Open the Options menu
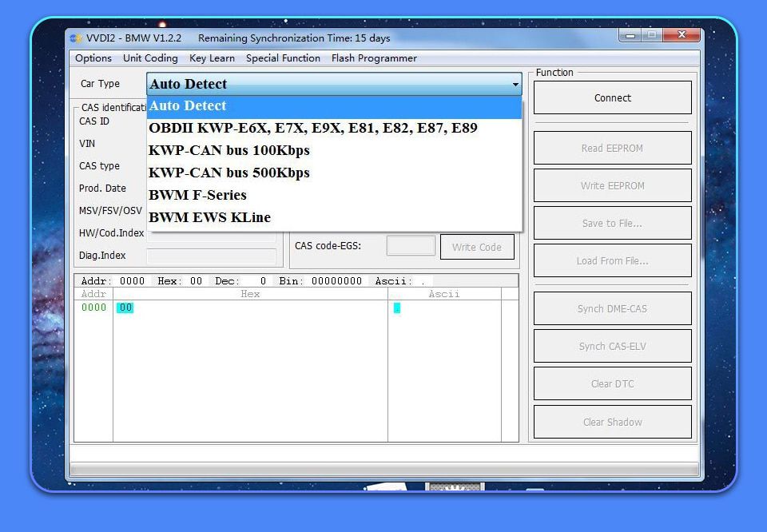Screen dimensions: 767x532 (x=93, y=58)
